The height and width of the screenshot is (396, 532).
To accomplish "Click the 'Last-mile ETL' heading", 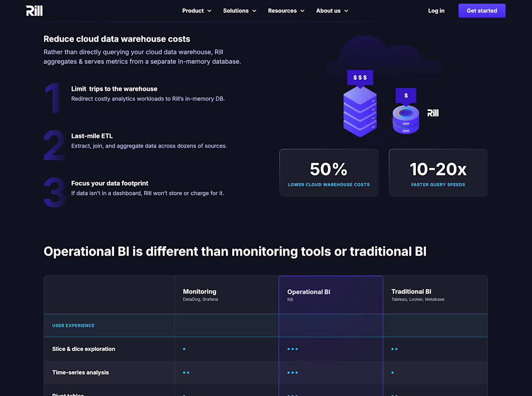I will 92,136.
